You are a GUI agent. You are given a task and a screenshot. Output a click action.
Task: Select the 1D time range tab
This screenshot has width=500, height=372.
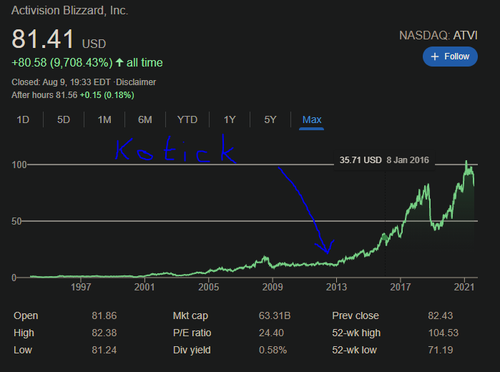(23, 120)
